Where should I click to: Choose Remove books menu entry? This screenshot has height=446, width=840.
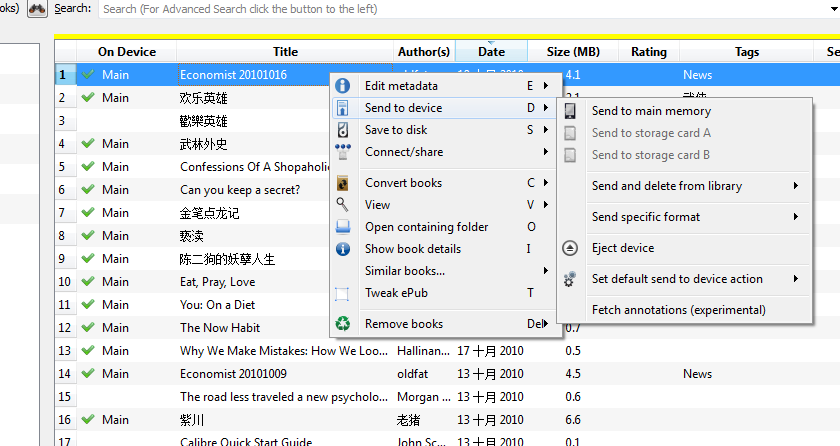[x=445, y=323]
